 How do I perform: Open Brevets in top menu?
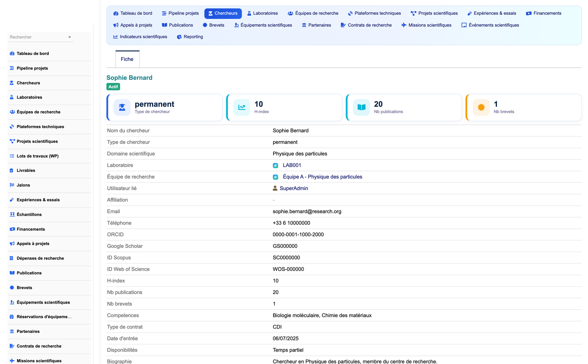(214, 25)
